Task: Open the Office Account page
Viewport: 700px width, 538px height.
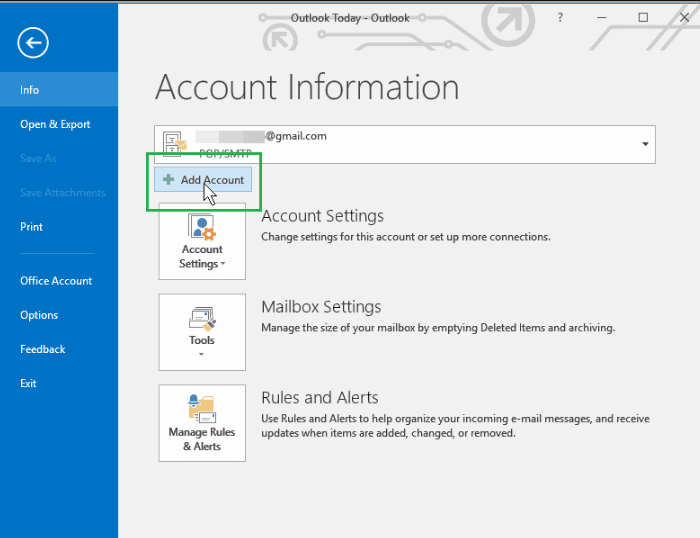Action: click(x=56, y=281)
